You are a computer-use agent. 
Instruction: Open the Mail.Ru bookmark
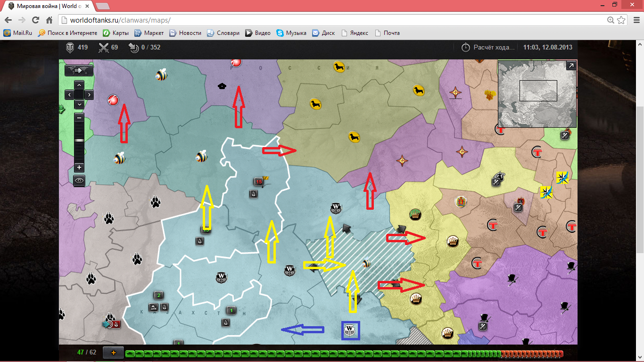[18, 33]
